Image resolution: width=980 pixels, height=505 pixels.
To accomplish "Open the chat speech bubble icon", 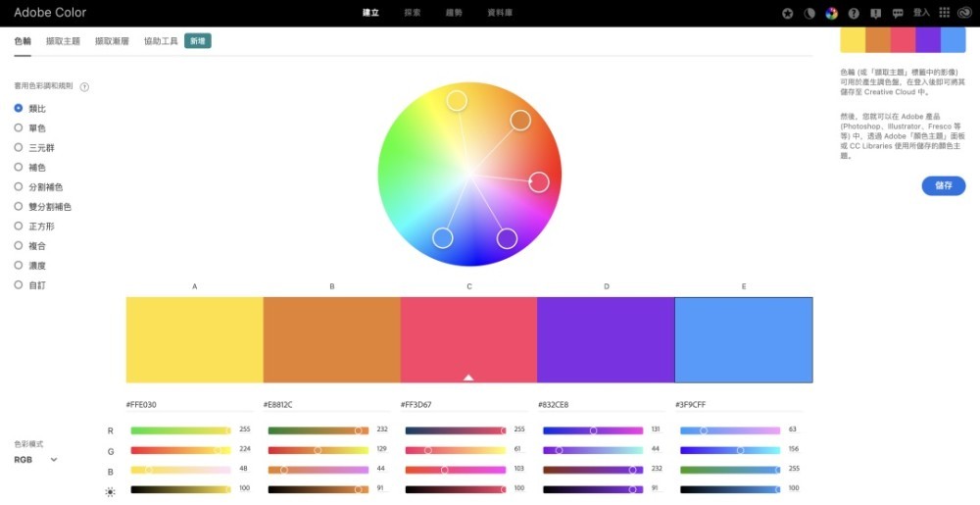I will point(898,13).
